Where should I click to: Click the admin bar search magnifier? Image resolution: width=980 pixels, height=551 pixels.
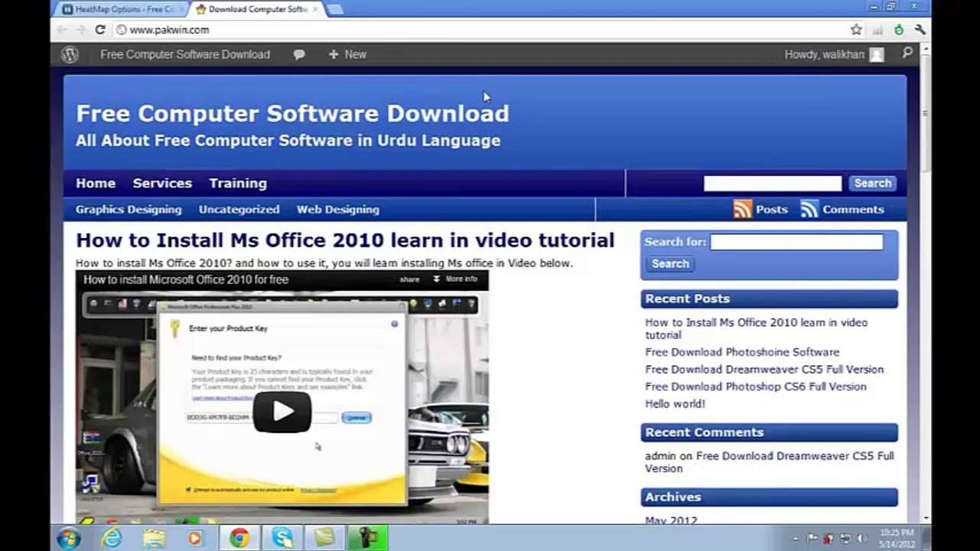(x=907, y=54)
